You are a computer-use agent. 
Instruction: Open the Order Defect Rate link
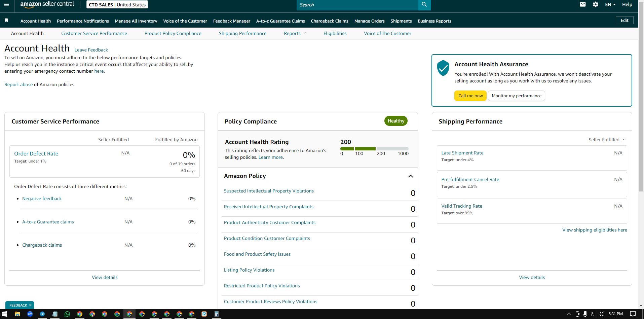(36, 153)
